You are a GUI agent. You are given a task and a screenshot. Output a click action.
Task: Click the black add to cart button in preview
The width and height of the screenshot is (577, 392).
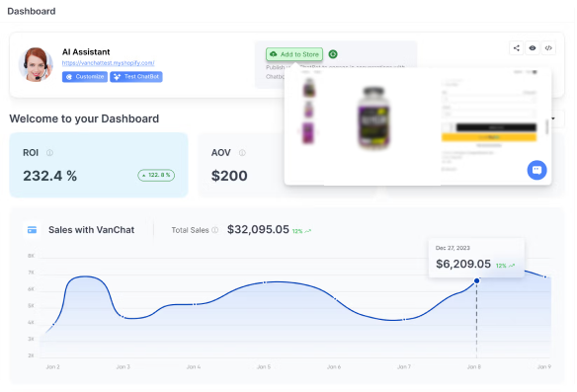click(496, 127)
